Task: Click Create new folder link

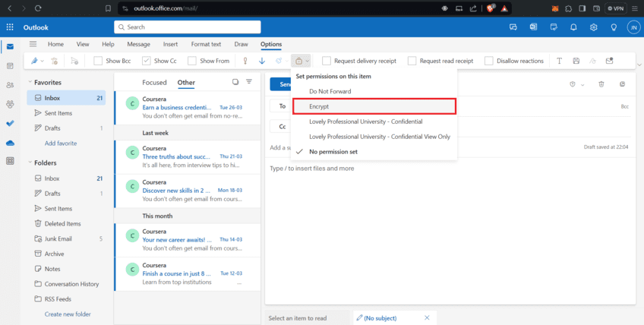Action: coord(68,314)
